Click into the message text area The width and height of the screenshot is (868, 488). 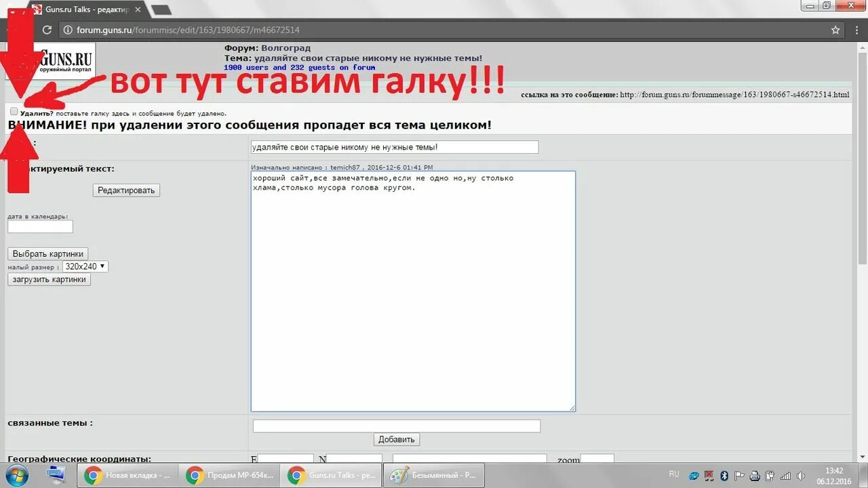pos(413,291)
